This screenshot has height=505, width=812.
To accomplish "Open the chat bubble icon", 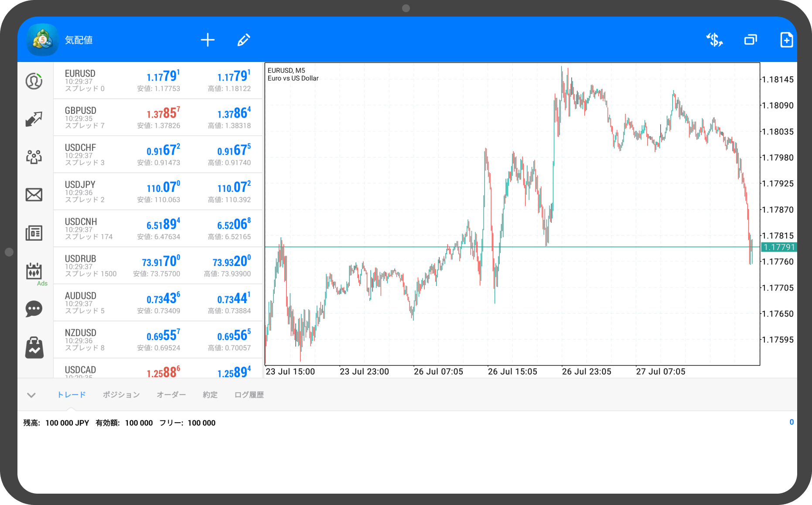I will coord(34,309).
